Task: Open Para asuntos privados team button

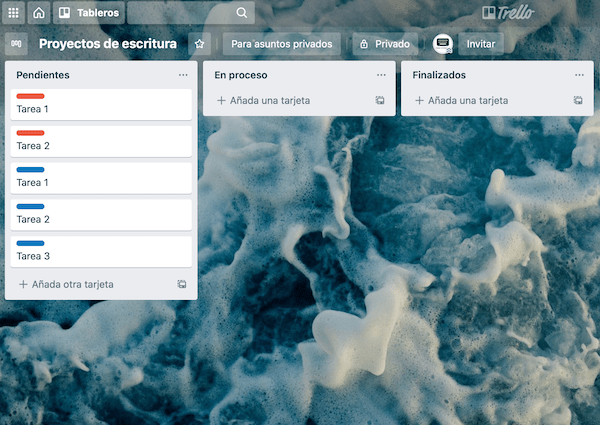Action: (282, 44)
